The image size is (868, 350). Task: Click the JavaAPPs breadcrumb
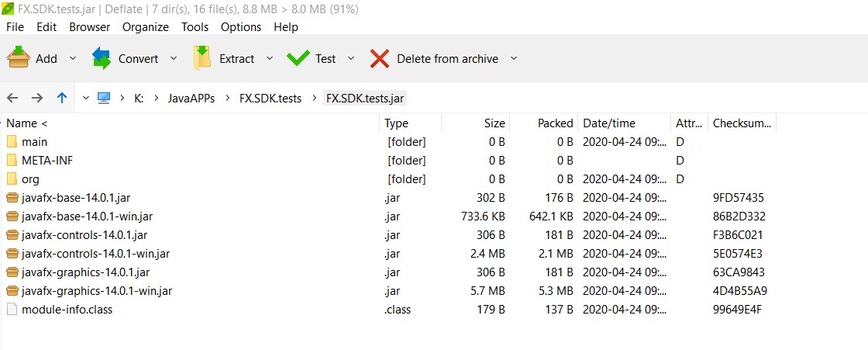[191, 99]
